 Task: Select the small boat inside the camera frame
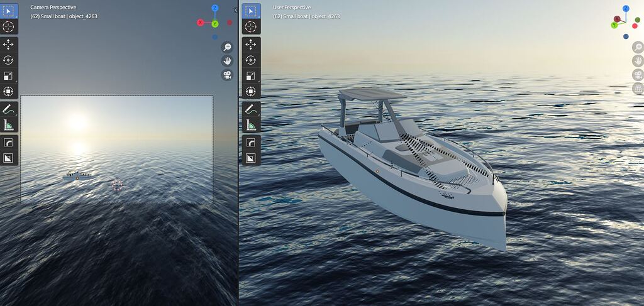point(77,176)
